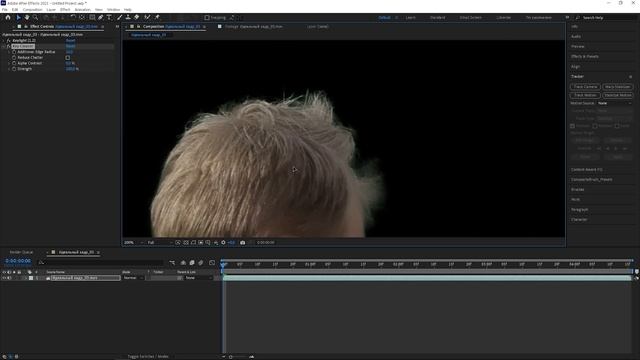Image resolution: width=640 pixels, height=360 pixels.
Task: Open the Full resolution dropdown
Action: tap(160, 242)
